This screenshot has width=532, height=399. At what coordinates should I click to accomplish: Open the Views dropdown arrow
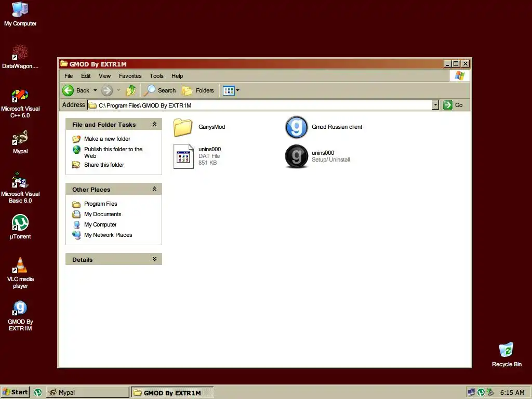pyautogui.click(x=238, y=90)
